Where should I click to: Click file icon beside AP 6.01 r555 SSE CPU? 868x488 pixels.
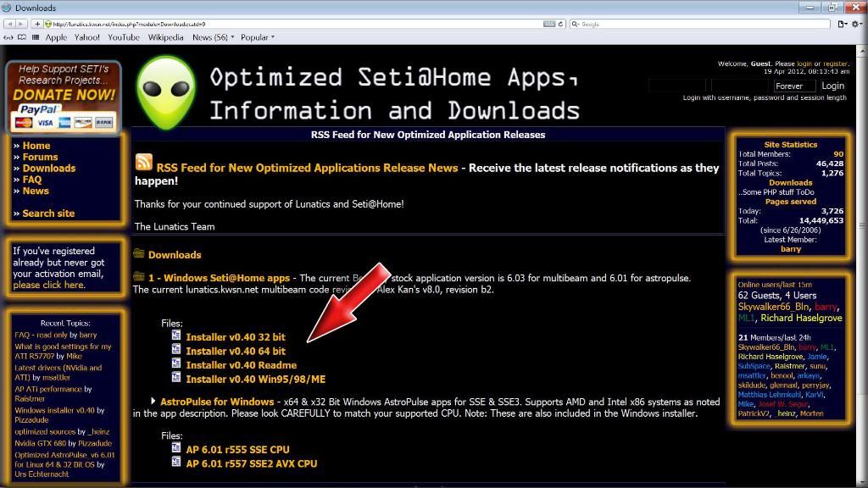click(176, 448)
